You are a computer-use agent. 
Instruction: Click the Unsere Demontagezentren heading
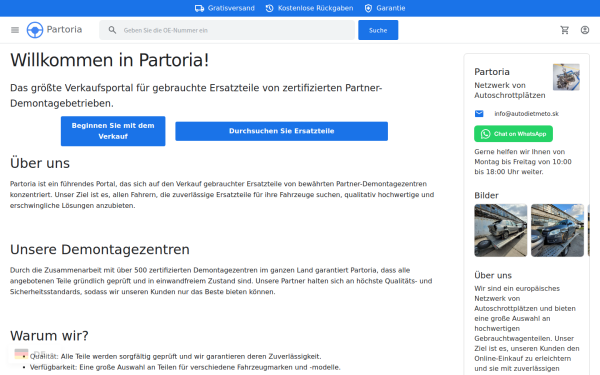[100, 249]
